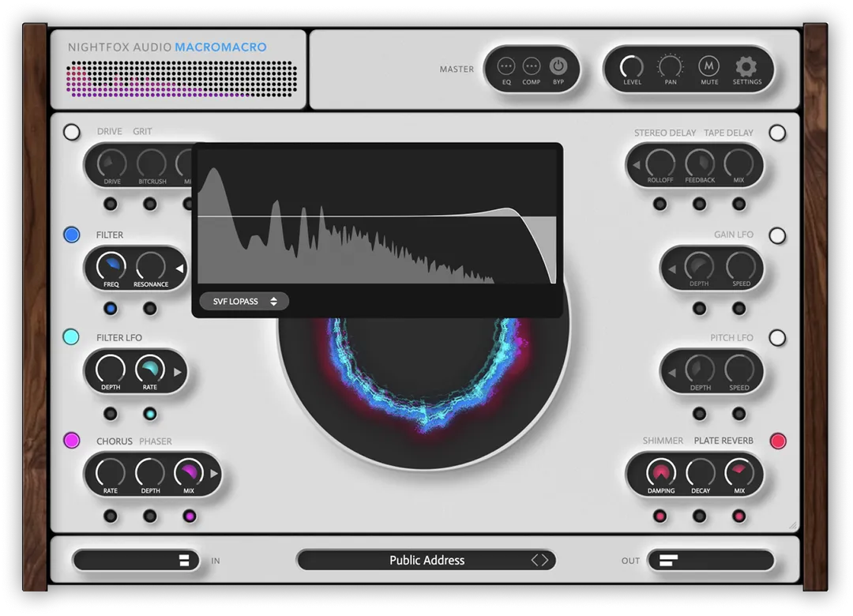Select the Grit distortion mode

point(142,132)
